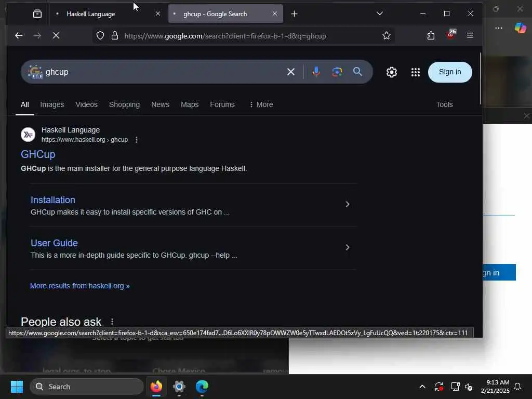Open Firefox from the taskbar
Viewport: 532px width, 399px height.
pyautogui.click(x=156, y=387)
